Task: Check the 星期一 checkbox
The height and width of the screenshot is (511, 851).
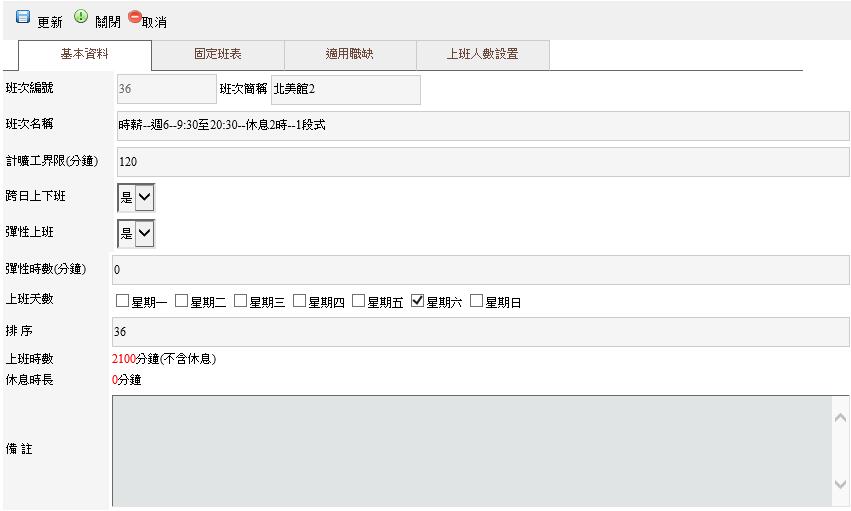Action: point(123,301)
